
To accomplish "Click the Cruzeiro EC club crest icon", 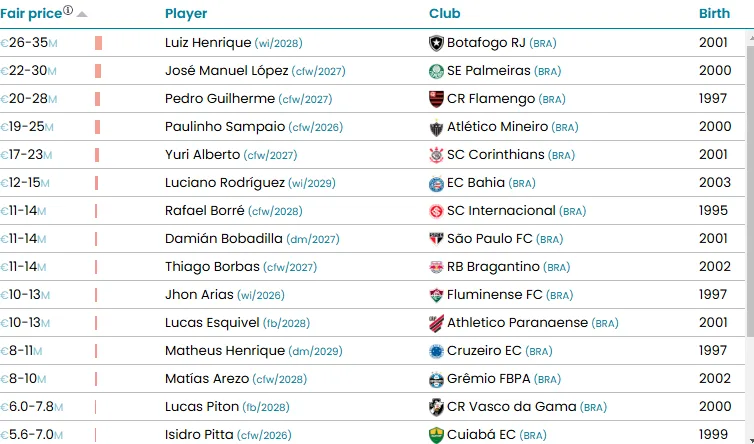I will click(x=436, y=351).
